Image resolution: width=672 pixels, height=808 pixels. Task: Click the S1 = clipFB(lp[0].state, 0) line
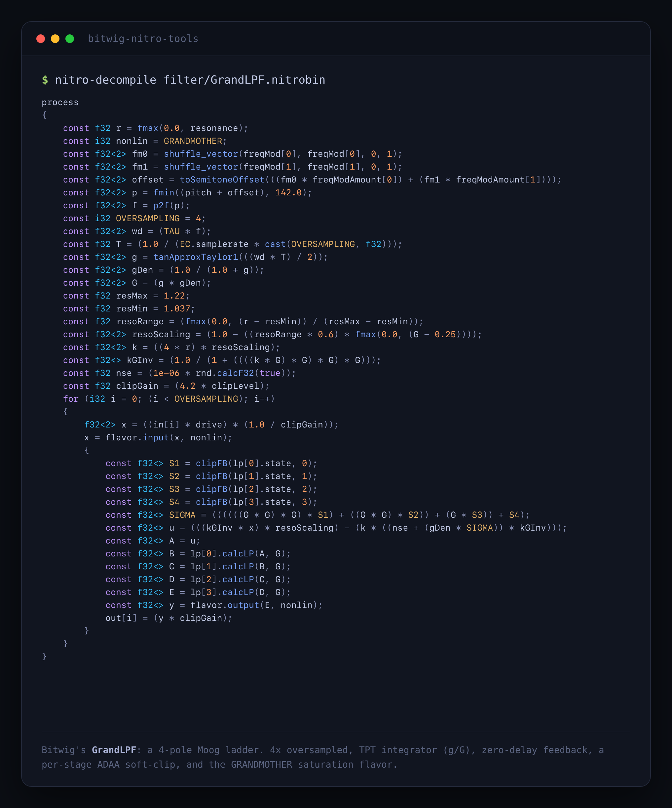[211, 464]
